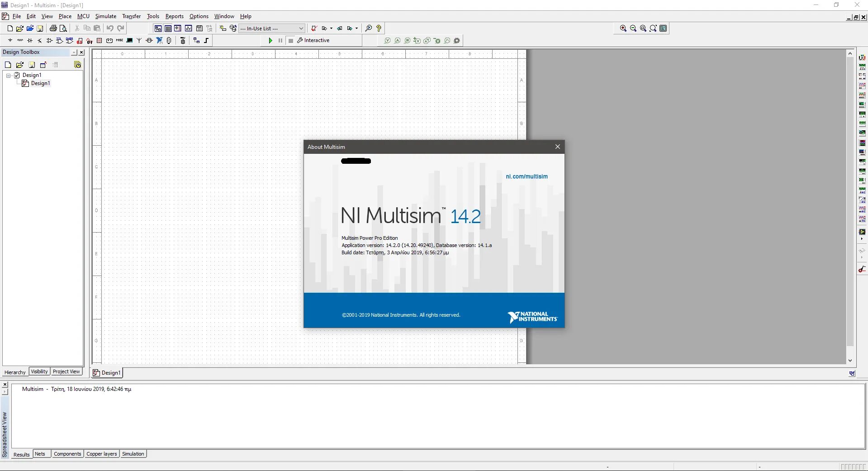The height and width of the screenshot is (471, 868).
Task: Stop the simulation with the square Stop button
Action: (290, 40)
